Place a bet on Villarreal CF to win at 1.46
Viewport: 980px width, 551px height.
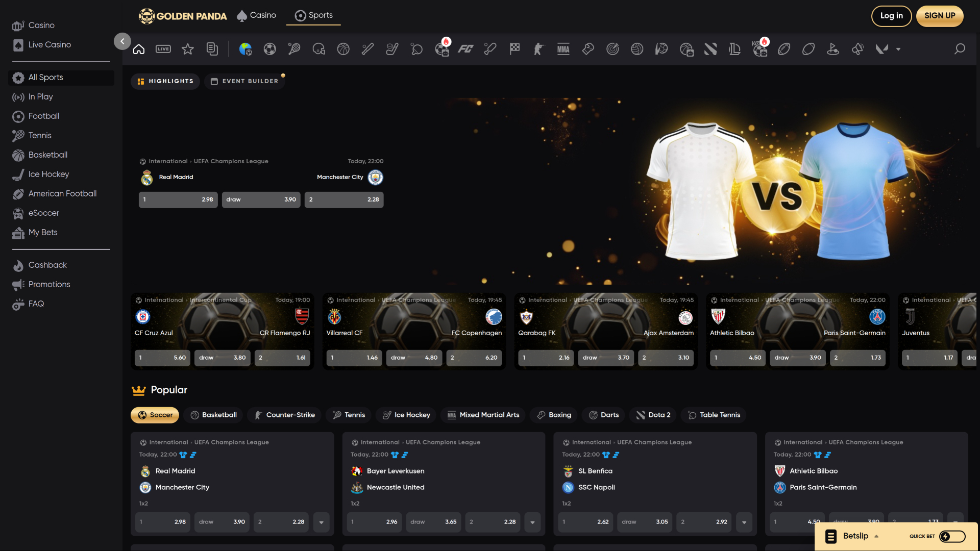click(x=354, y=358)
